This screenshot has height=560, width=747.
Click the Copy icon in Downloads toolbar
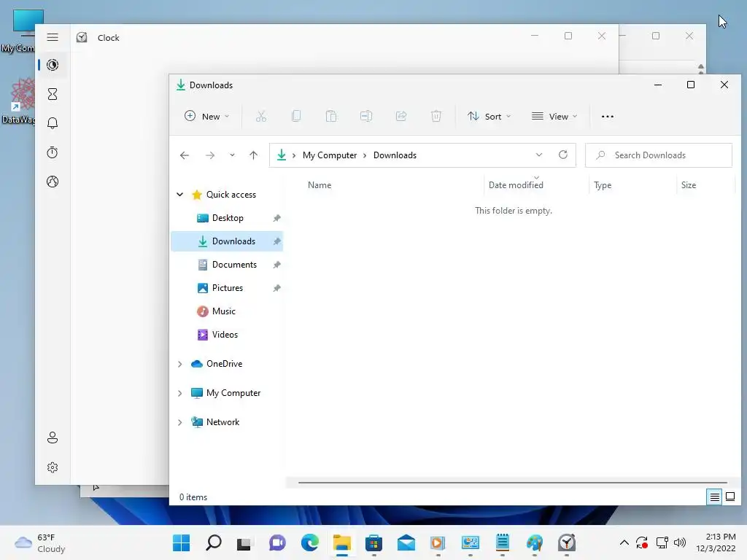coord(296,116)
